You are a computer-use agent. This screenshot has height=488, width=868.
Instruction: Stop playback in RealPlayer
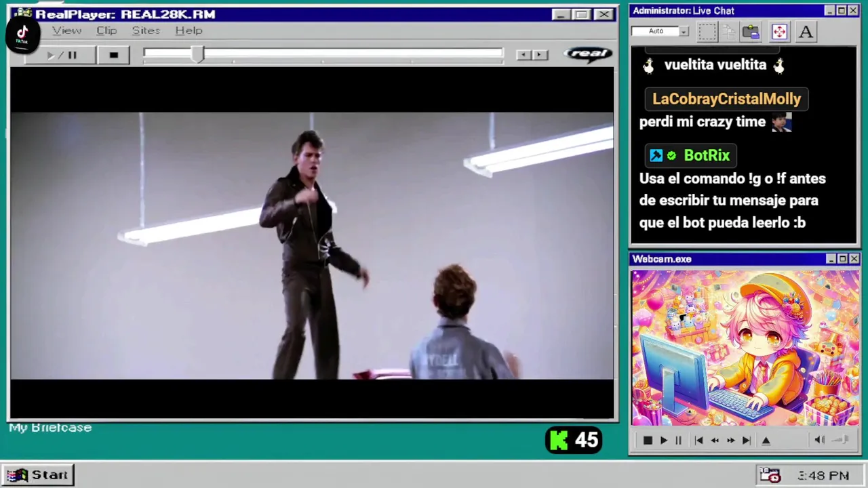coord(113,56)
